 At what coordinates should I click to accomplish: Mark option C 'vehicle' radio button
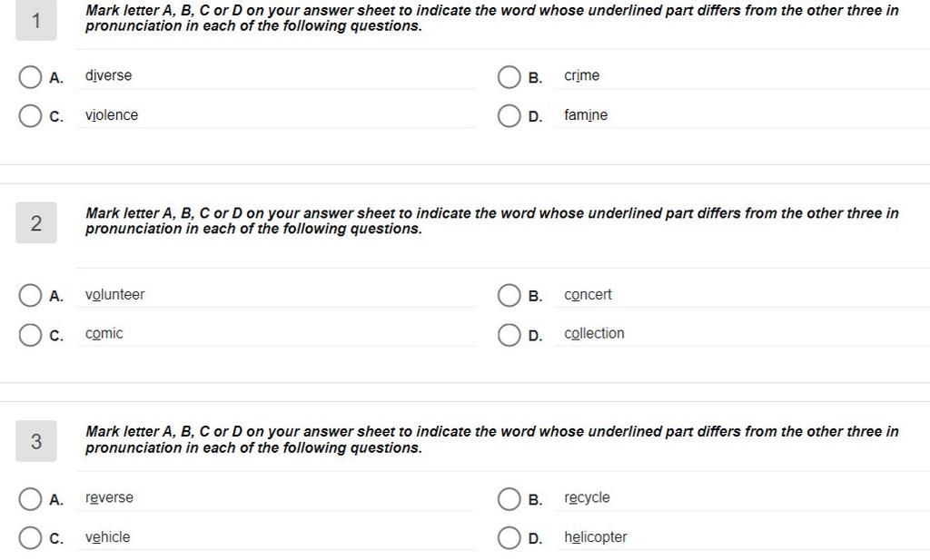[30, 538]
